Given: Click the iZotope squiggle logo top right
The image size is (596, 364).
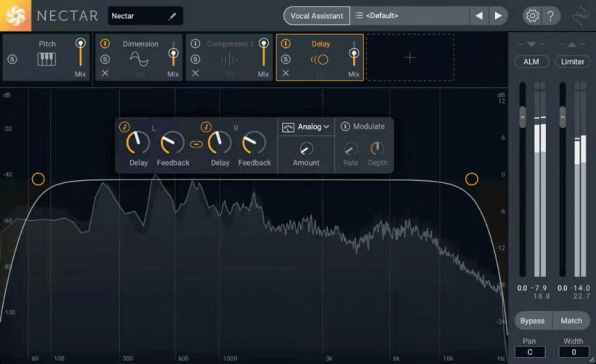Looking at the screenshot, I should (581, 16).
